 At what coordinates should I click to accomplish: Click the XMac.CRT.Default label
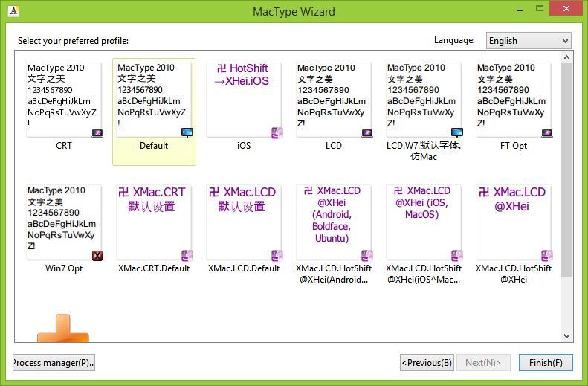click(x=154, y=268)
